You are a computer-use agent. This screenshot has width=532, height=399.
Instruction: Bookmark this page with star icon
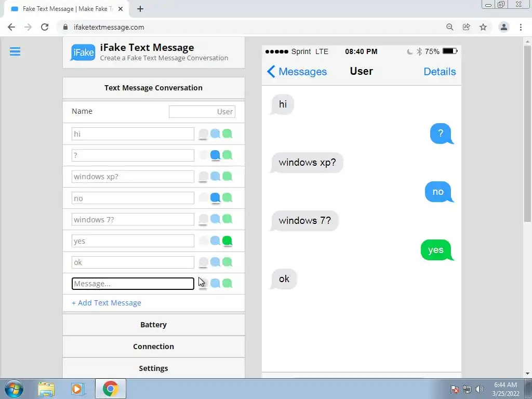point(483,27)
